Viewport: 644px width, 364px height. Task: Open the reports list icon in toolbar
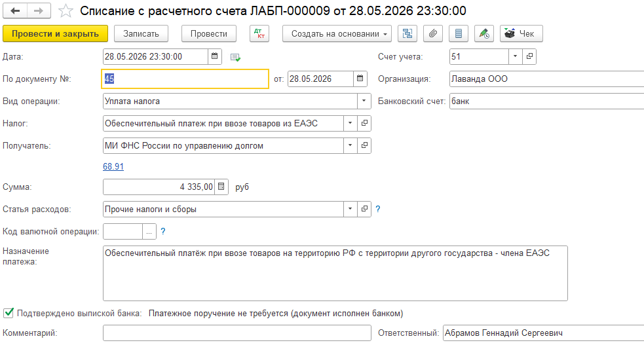coord(459,33)
